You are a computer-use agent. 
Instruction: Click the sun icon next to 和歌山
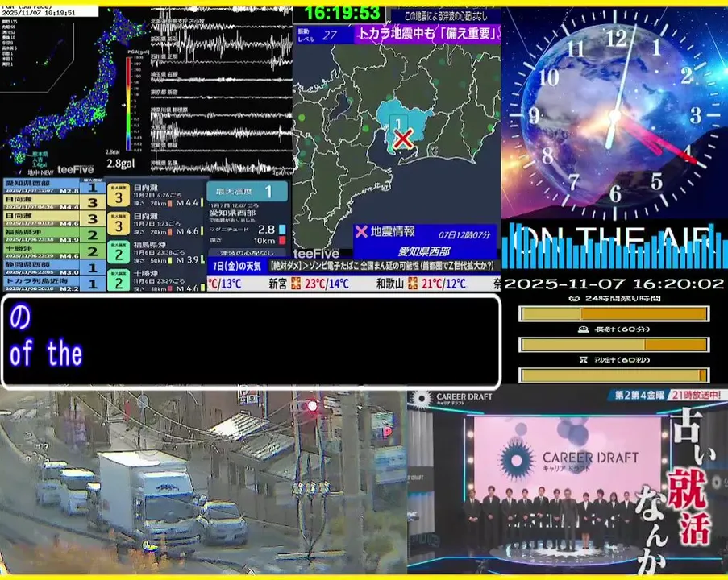point(412,283)
